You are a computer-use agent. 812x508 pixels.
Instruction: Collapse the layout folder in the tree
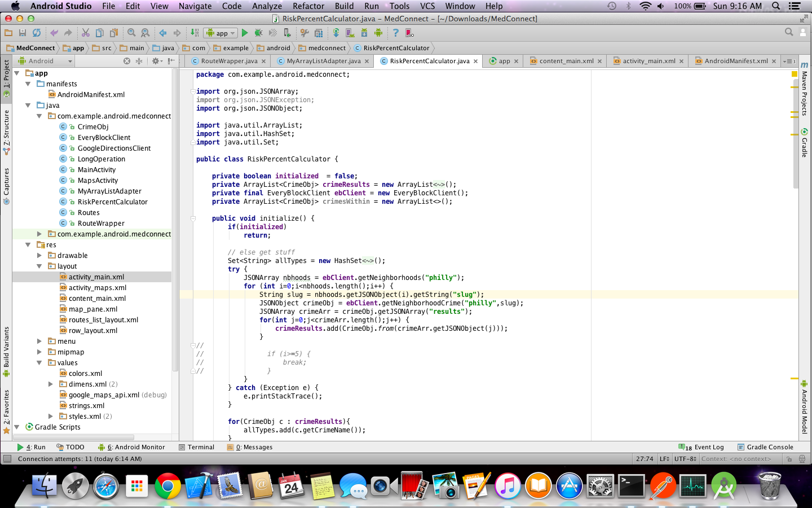click(x=39, y=266)
